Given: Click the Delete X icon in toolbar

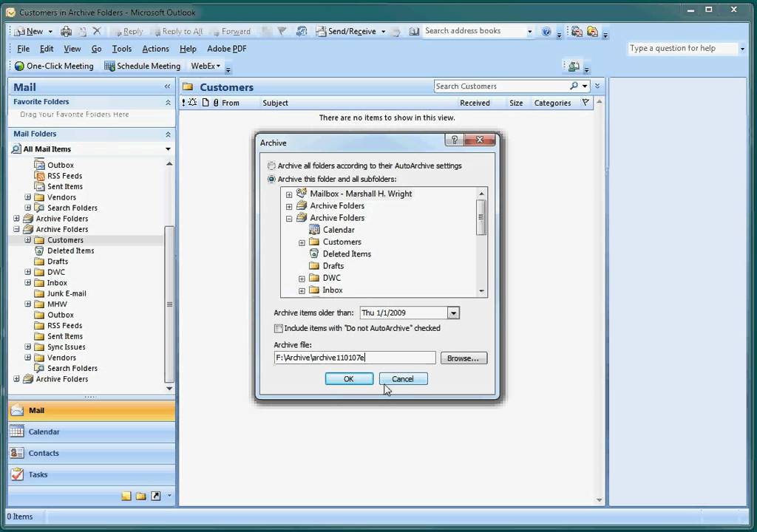Looking at the screenshot, I should (97, 31).
